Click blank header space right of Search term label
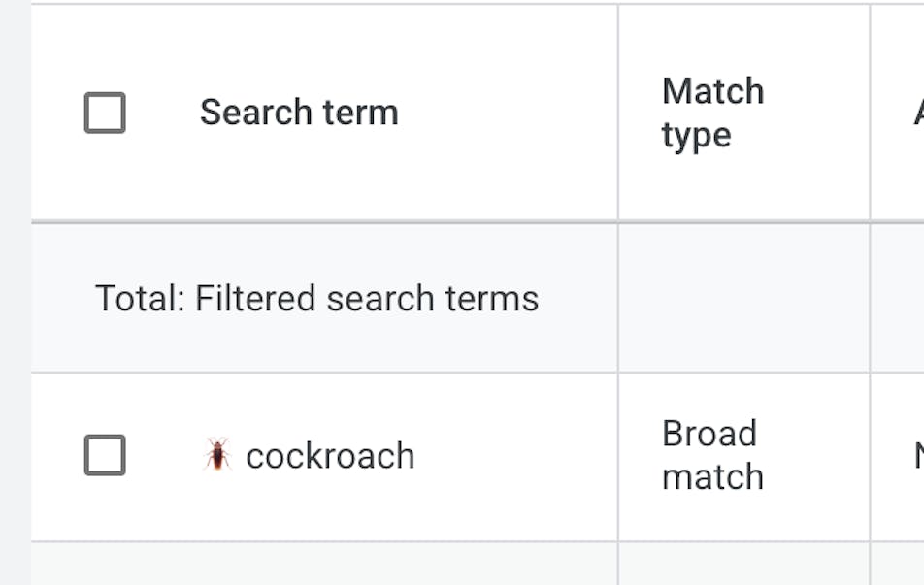 [505, 113]
